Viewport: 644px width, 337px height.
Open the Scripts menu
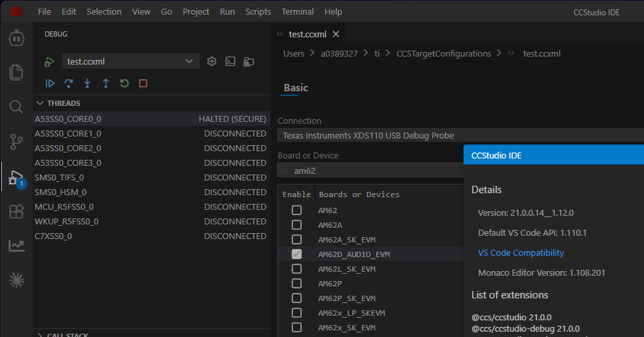258,11
